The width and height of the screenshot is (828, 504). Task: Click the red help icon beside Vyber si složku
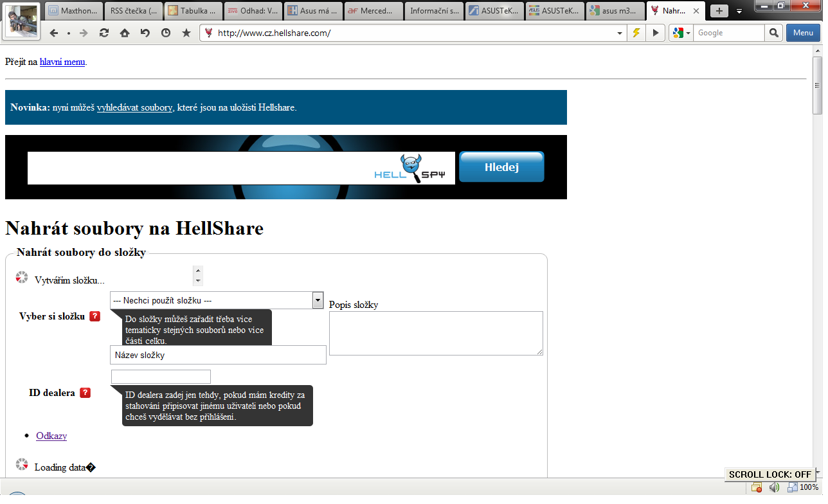coord(94,316)
